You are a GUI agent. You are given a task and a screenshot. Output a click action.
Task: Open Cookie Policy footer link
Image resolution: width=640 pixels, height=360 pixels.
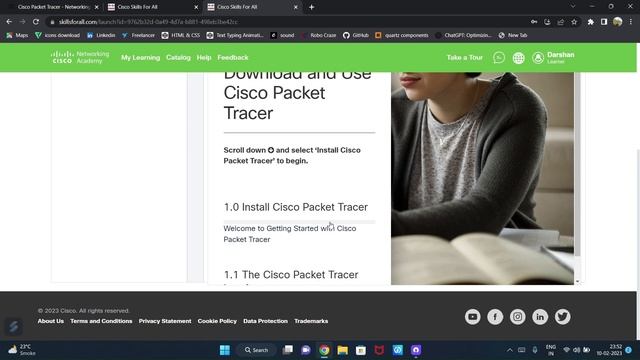217,321
